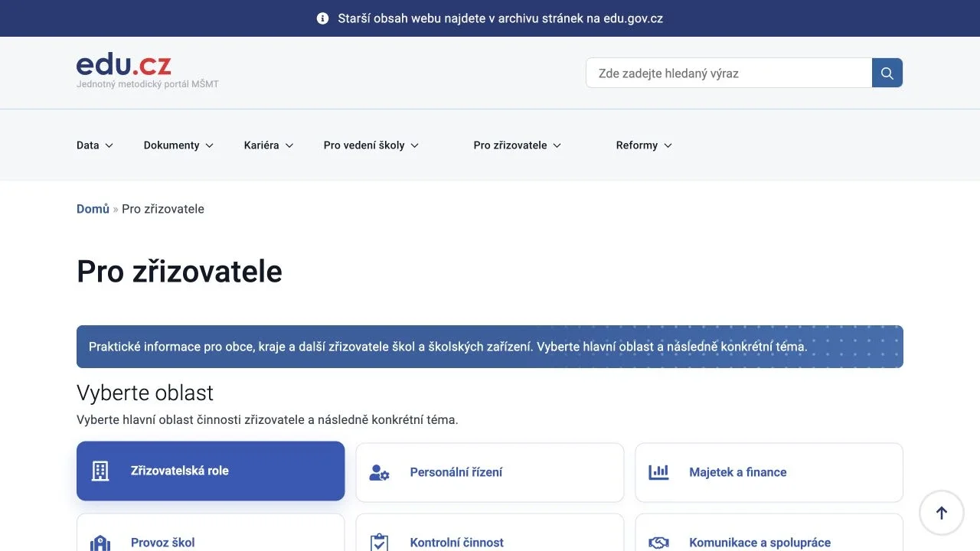Click the school icon on Provoz škol
The image size is (980, 551).
click(x=100, y=543)
